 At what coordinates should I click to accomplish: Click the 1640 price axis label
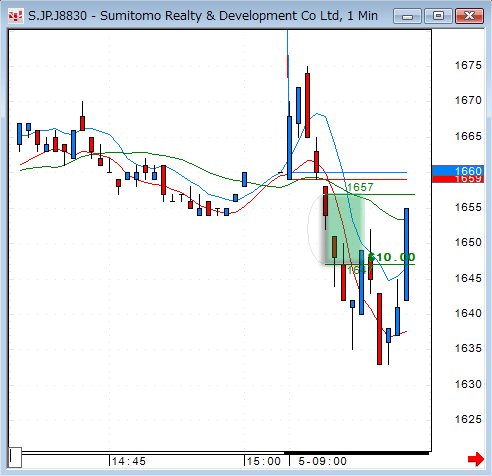(x=468, y=313)
